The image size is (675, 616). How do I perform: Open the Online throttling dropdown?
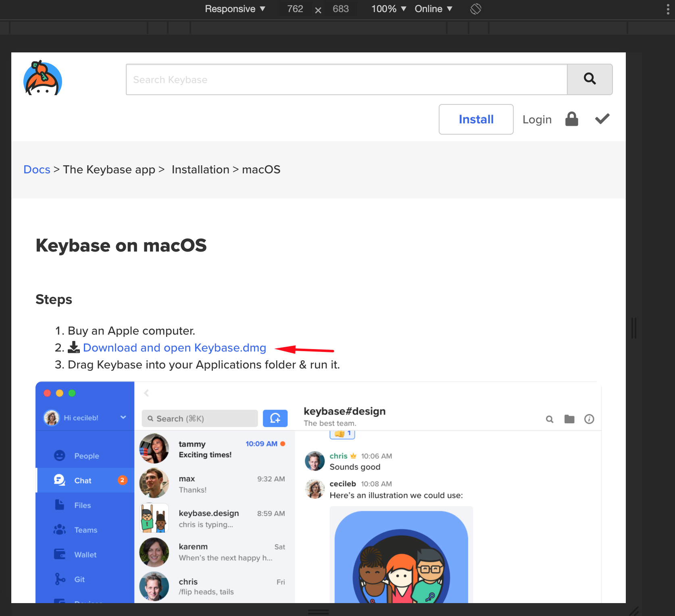coord(433,9)
